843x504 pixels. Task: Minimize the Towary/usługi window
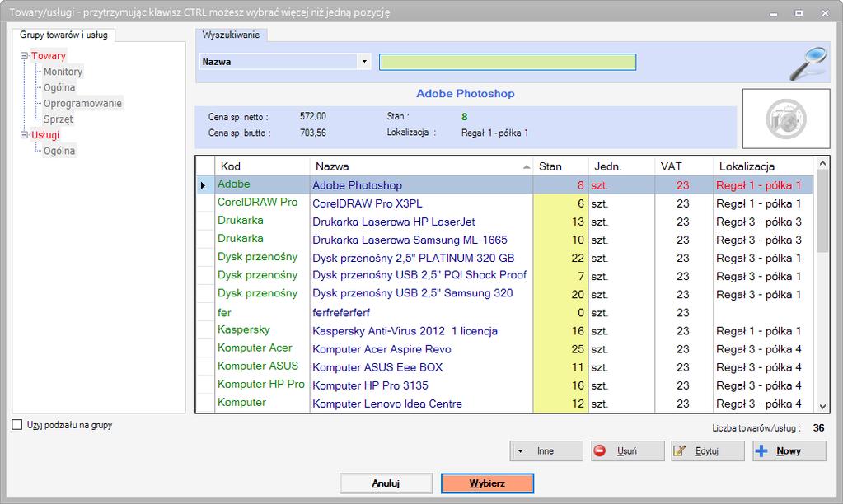pos(774,12)
